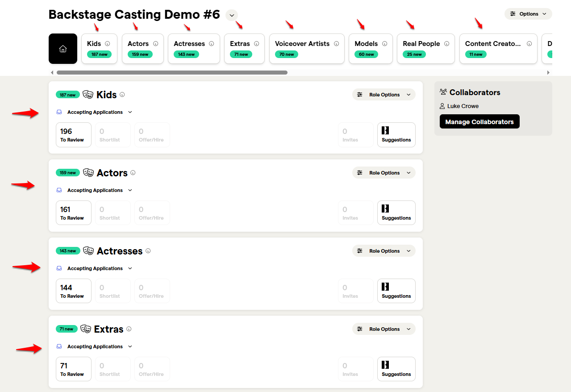Open 196 To Review for Kids
Viewport: 571px width, 392px height.
[74, 135]
